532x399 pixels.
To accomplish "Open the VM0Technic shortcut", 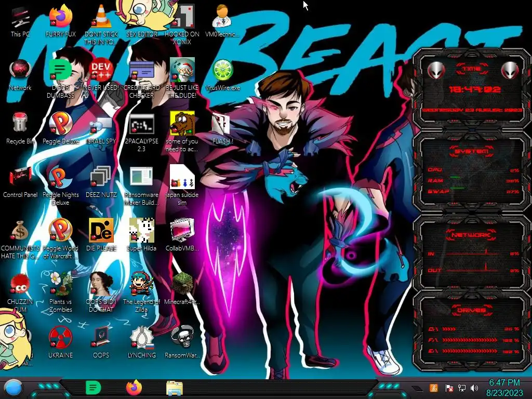I will 222,21.
